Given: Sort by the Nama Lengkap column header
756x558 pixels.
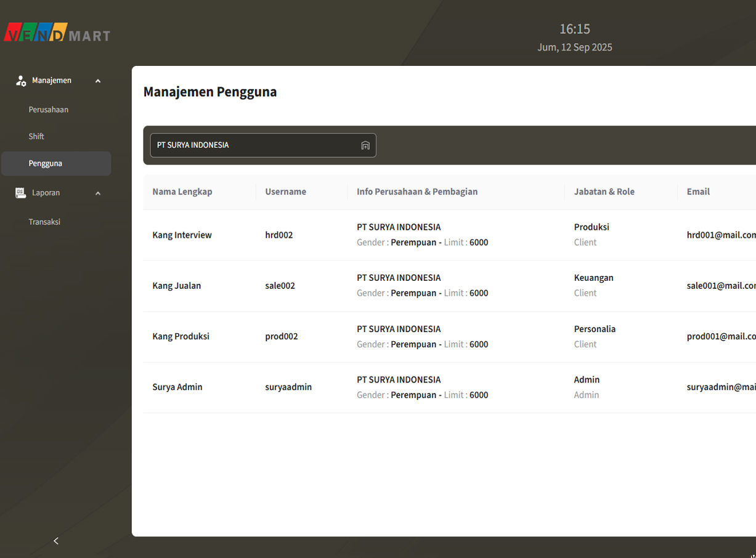Looking at the screenshot, I should [182, 192].
